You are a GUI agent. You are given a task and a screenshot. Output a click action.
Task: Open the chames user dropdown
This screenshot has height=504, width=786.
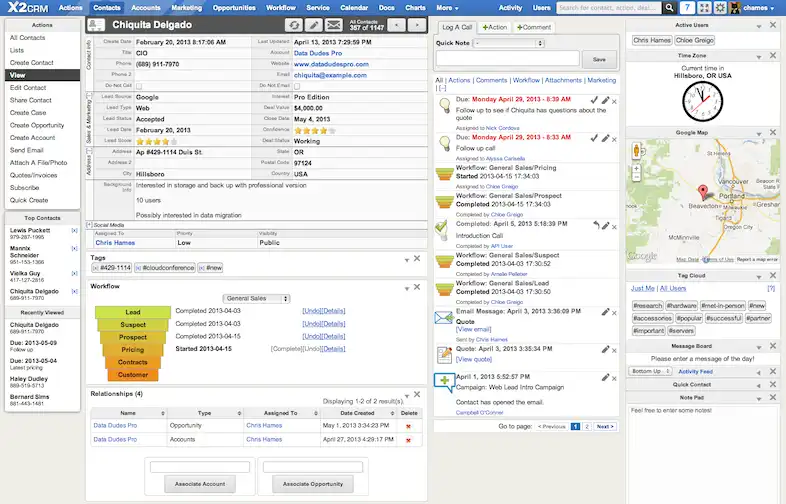758,8
